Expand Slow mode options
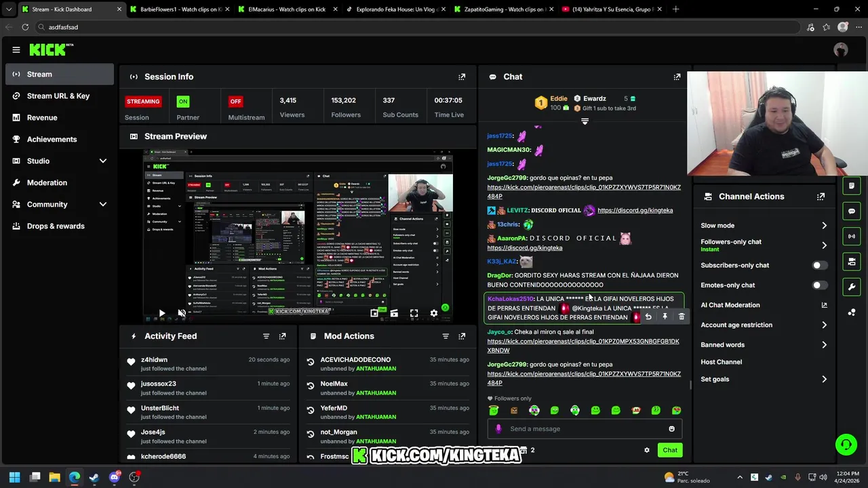This screenshot has height=488, width=868. (824, 226)
